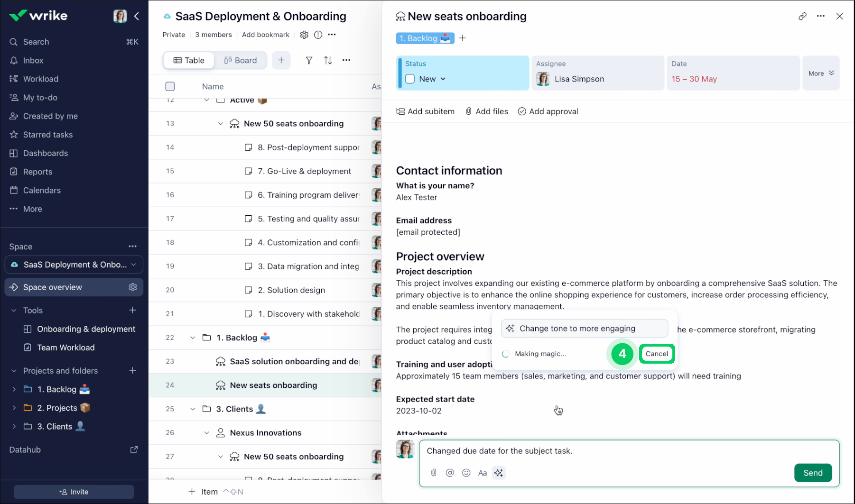Open the emoji picker in the comment
The image size is (855, 504).
click(466, 473)
